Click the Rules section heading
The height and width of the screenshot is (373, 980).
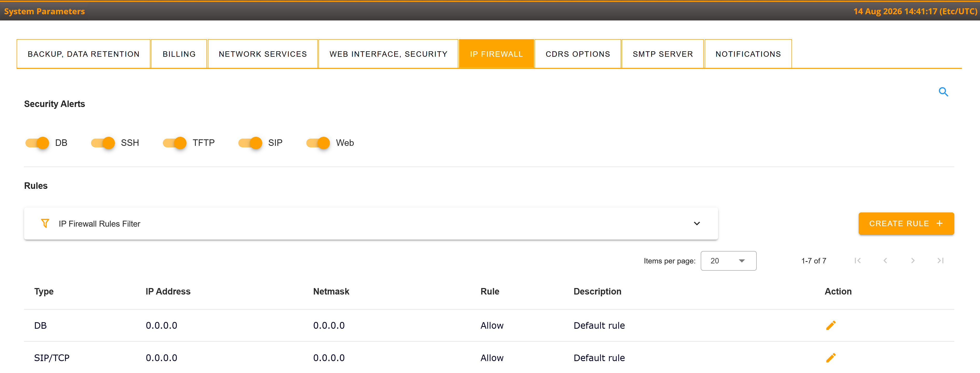coord(36,186)
